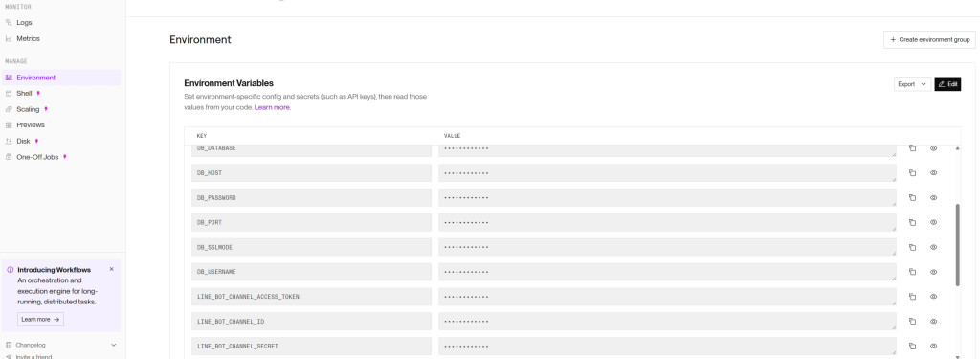Click the LINE_BOT_CHANNEL_ID key field
This screenshot has height=359, width=980.
point(311,322)
